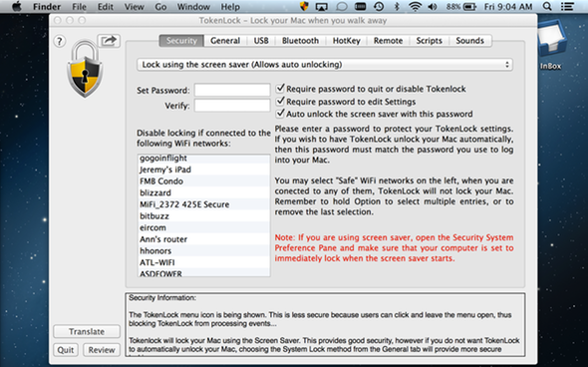Viewport: 588px width, 367px height.
Task: Open the lock method dropdown
Action: (x=325, y=65)
